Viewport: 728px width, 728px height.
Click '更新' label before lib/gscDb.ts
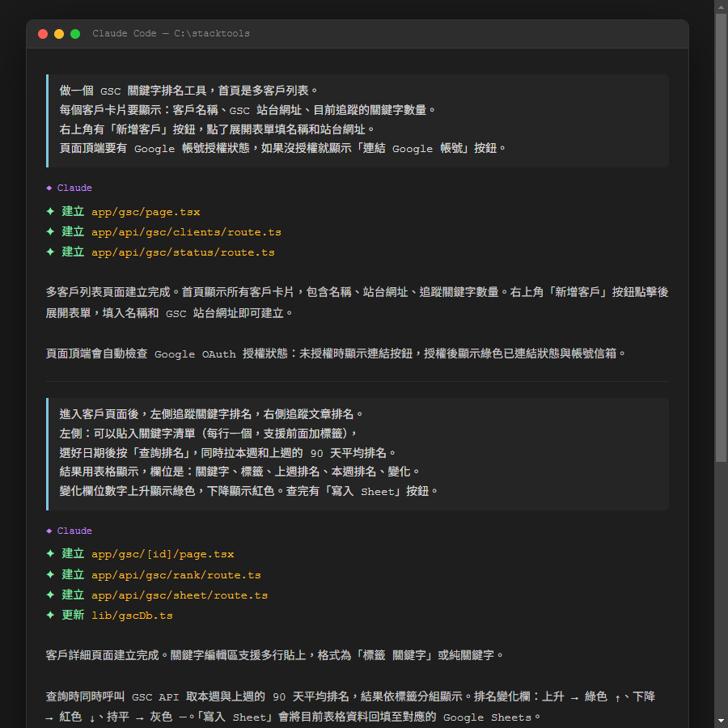coord(73,616)
